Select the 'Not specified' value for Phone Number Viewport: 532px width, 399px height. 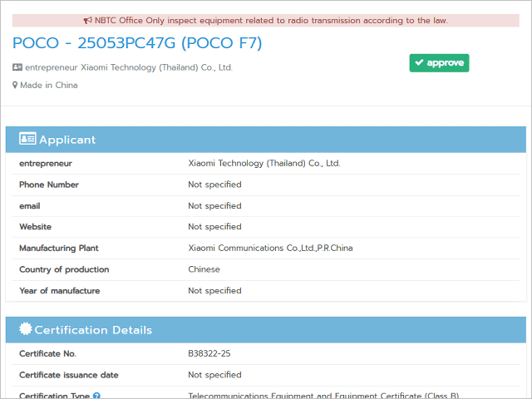coord(214,185)
